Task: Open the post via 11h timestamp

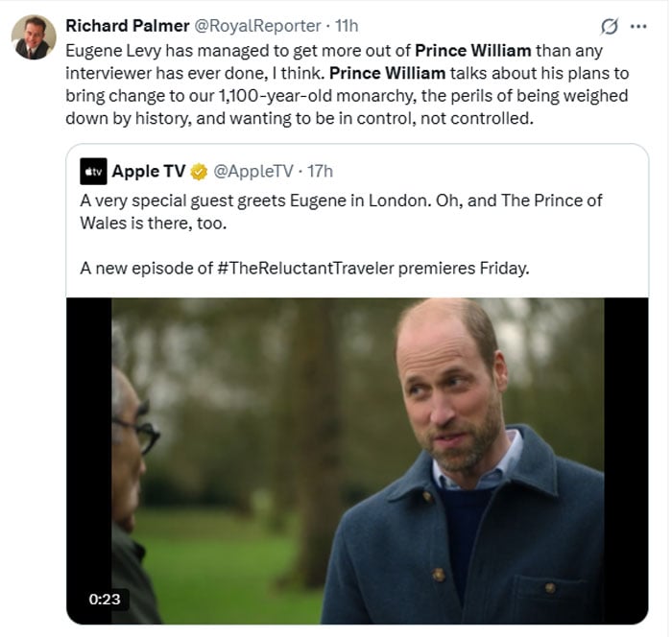Action: [x=346, y=26]
